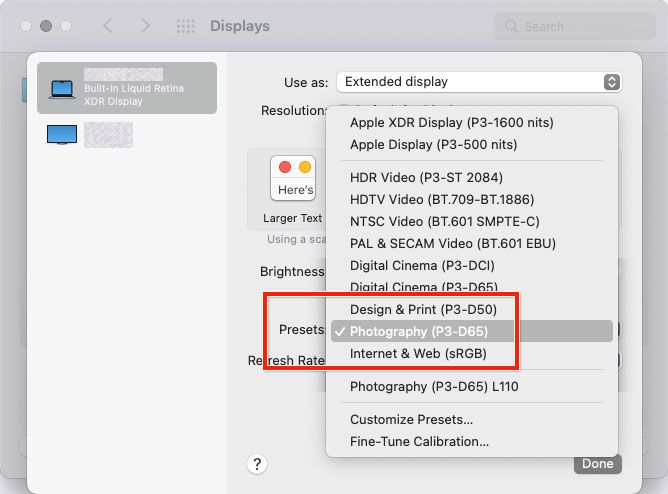Open Customize Presets…

pyautogui.click(x=411, y=420)
